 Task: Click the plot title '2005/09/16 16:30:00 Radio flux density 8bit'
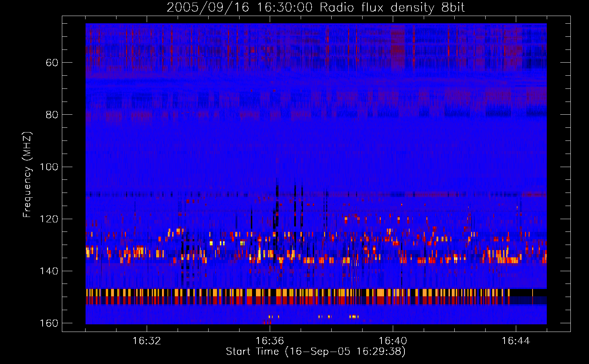click(x=316, y=8)
